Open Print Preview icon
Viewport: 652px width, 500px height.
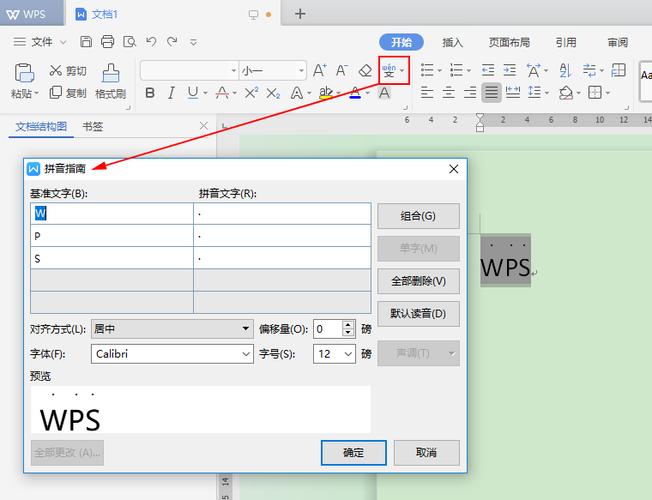click(129, 42)
